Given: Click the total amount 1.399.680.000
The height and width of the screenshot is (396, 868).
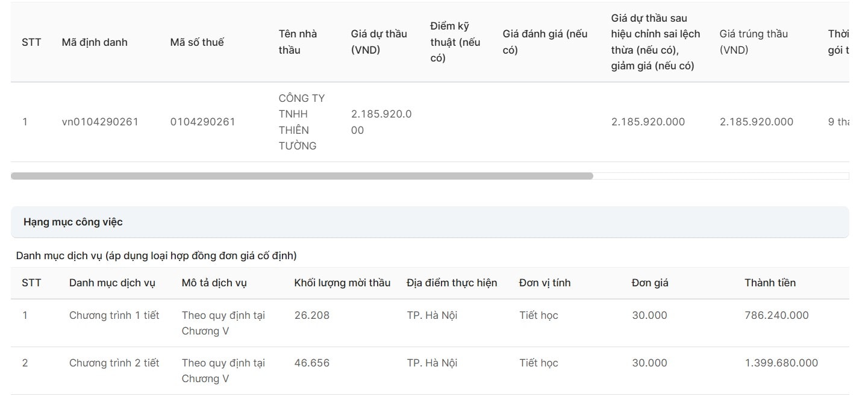Looking at the screenshot, I should point(781,363).
